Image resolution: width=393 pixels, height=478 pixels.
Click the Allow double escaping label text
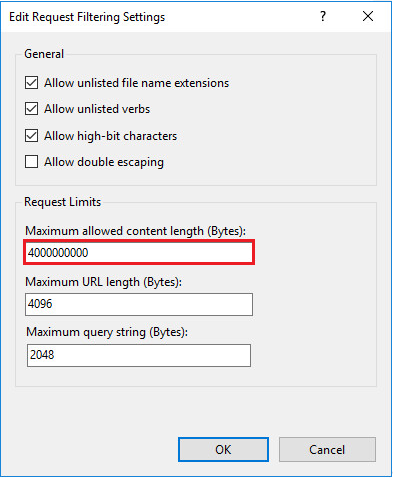pos(104,162)
